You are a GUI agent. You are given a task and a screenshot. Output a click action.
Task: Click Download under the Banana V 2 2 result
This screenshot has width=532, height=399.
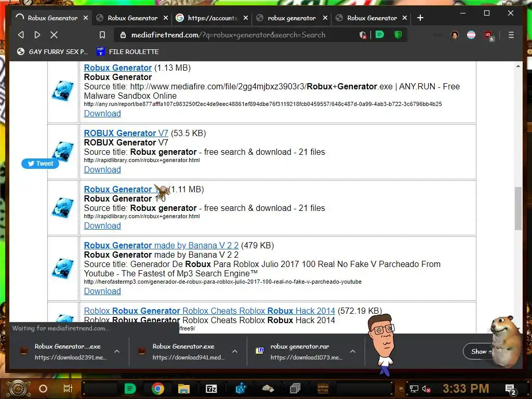coord(102,291)
